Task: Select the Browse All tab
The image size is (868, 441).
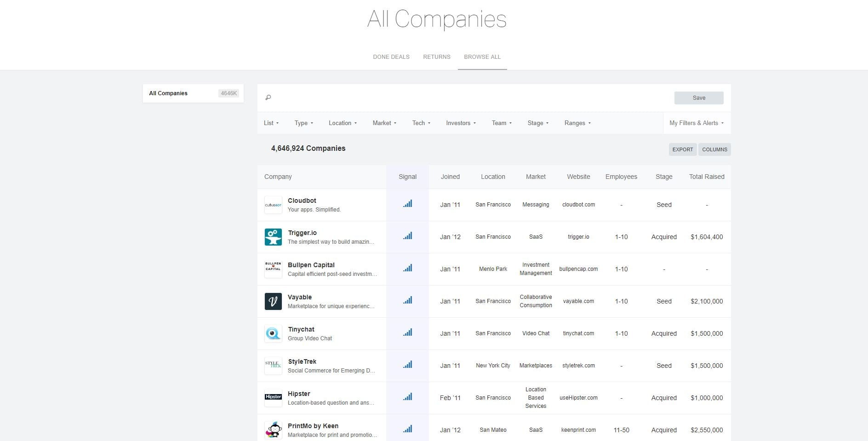Action: point(482,57)
